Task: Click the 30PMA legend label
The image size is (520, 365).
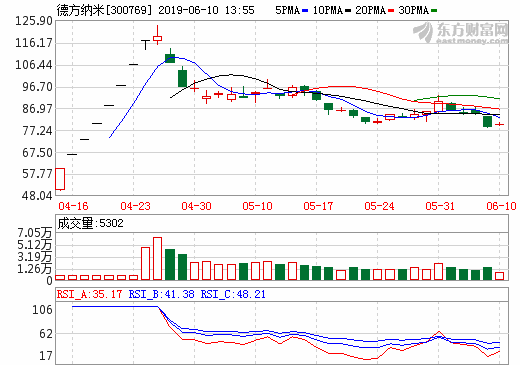Action: (414, 10)
